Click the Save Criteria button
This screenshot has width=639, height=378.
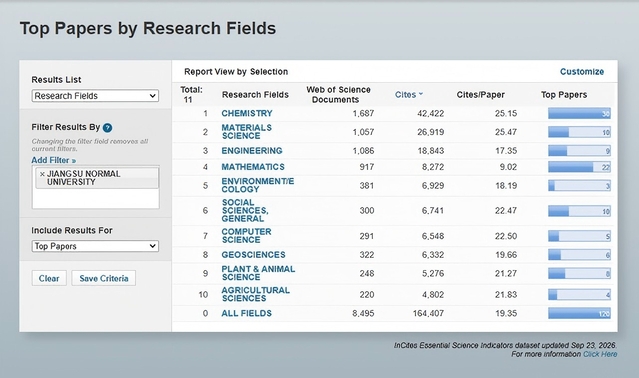(104, 278)
